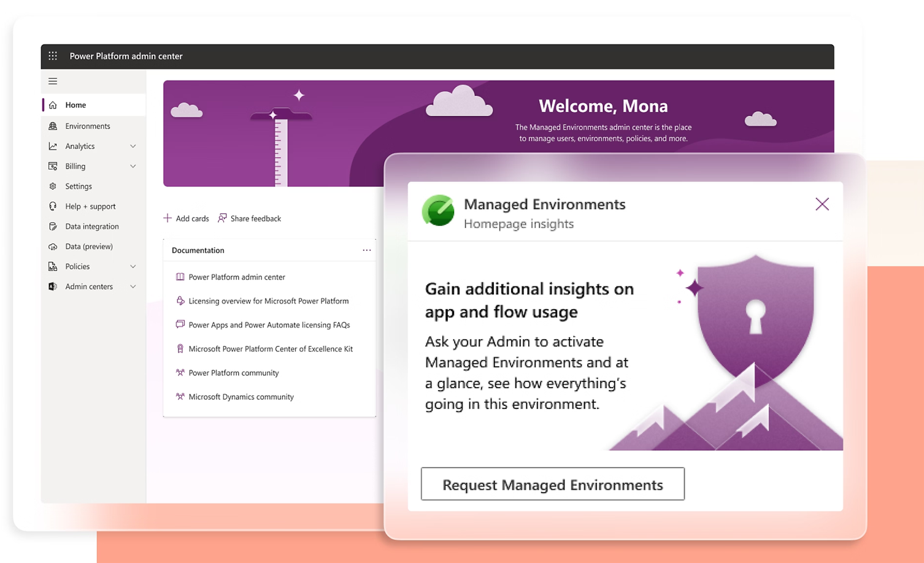The image size is (924, 563).
Task: Click the Add cards button label
Action: pos(192,218)
